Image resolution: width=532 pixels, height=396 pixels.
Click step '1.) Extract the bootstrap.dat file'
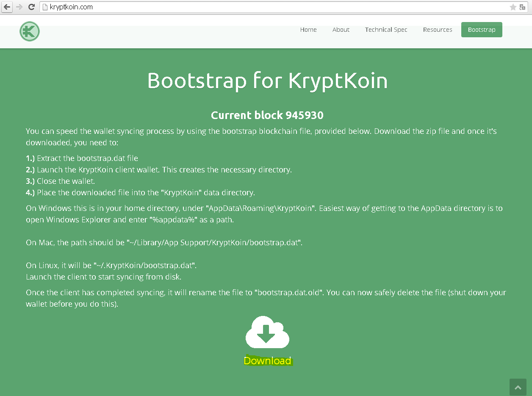tap(82, 158)
